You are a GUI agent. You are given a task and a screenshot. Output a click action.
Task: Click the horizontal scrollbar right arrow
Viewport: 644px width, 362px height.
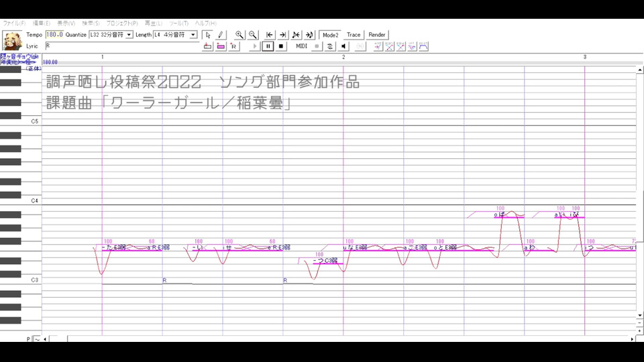(x=632, y=339)
